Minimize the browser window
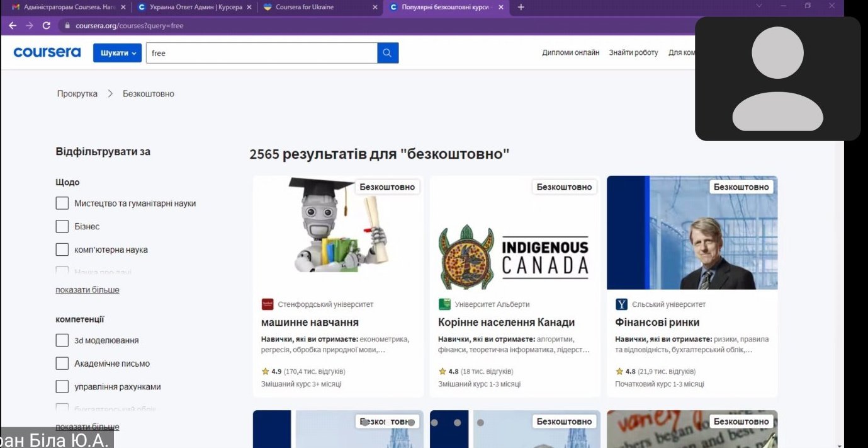This screenshot has width=868, height=448. pos(784,6)
